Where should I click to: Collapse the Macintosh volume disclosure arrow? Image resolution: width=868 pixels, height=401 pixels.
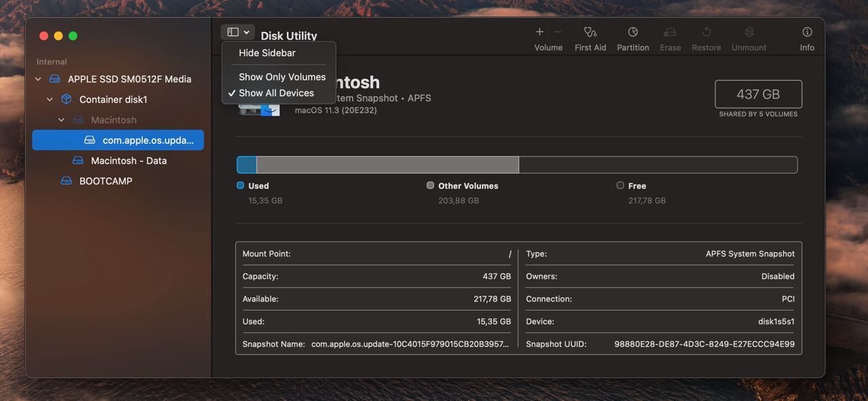tap(61, 120)
